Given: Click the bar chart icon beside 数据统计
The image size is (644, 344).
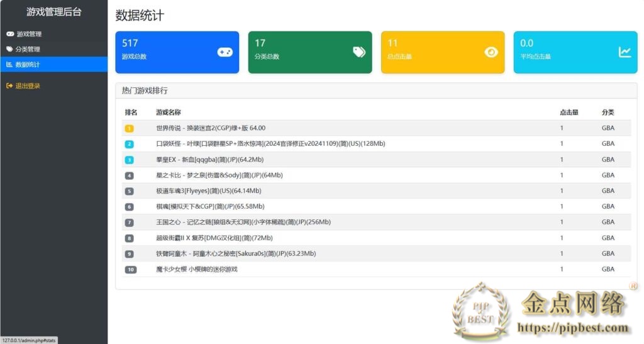Looking at the screenshot, I should tap(9, 64).
